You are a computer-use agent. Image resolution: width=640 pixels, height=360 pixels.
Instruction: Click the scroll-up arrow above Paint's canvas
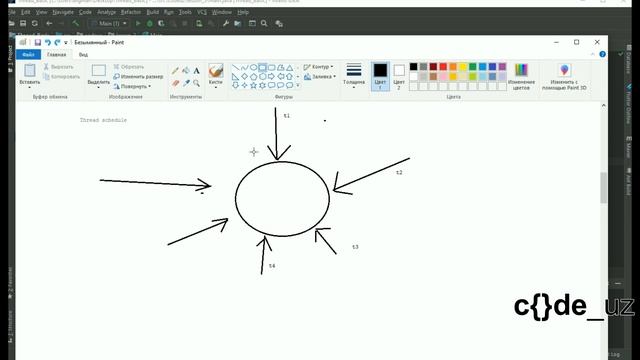pos(603,105)
